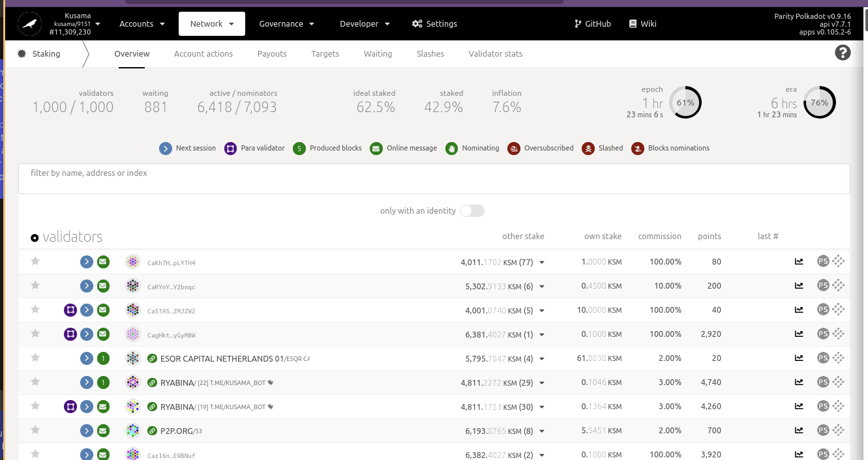Click the CaSTAS..ZMJZW2 address text
The width and height of the screenshot is (868, 460).
172,311
